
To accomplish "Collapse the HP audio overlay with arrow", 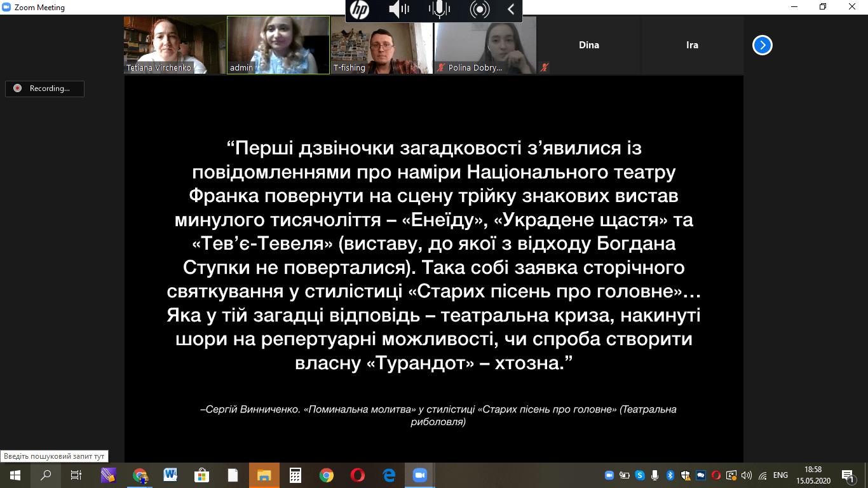I will coord(511,10).
